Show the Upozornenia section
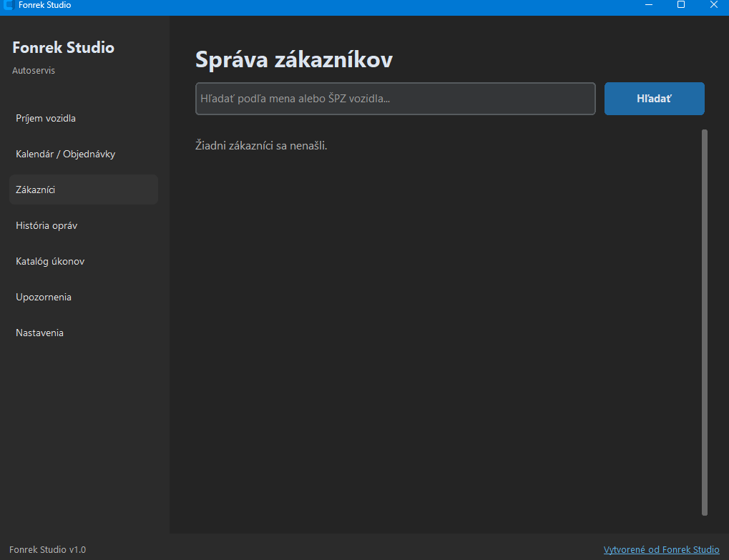The height and width of the screenshot is (560, 729). pos(84,297)
